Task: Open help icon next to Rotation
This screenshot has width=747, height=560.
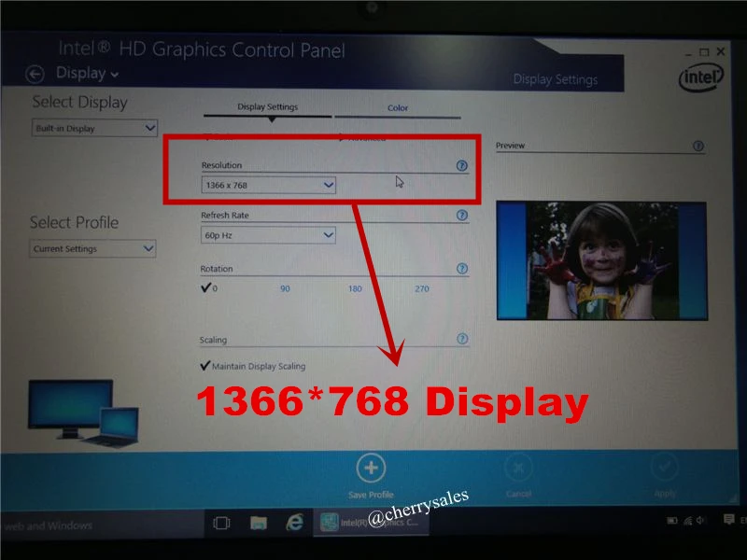Action: click(461, 268)
